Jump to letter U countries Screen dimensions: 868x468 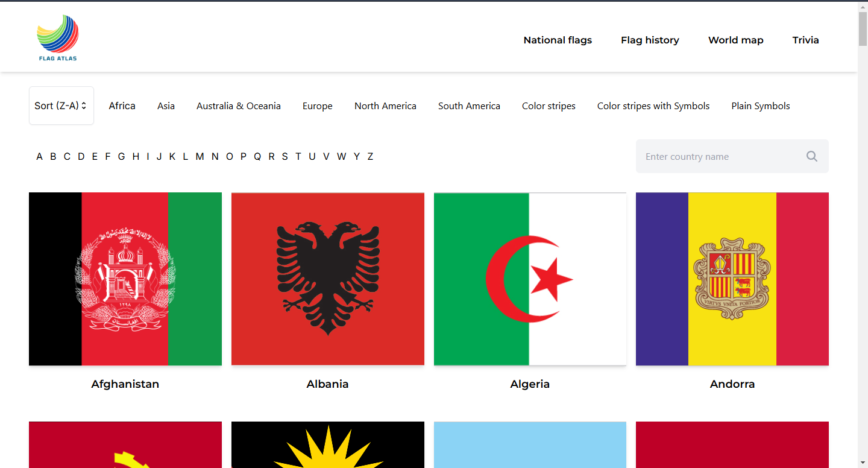pos(312,156)
